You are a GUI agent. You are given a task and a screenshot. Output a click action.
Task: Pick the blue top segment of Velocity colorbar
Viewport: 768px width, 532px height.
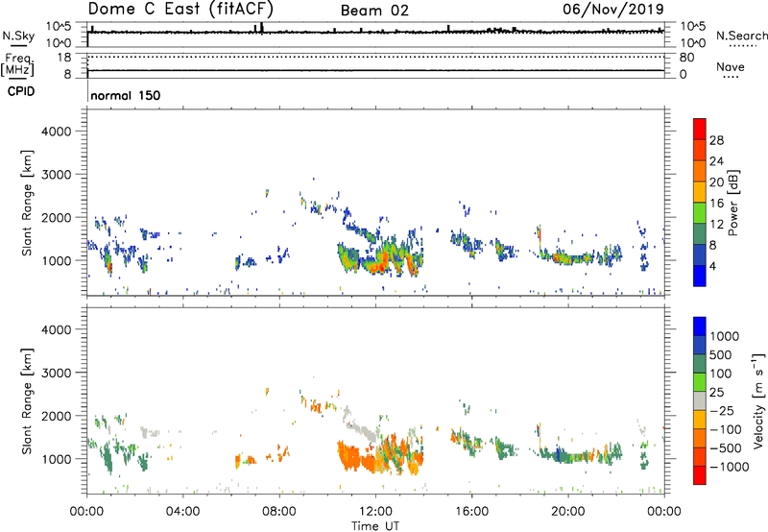click(x=700, y=326)
